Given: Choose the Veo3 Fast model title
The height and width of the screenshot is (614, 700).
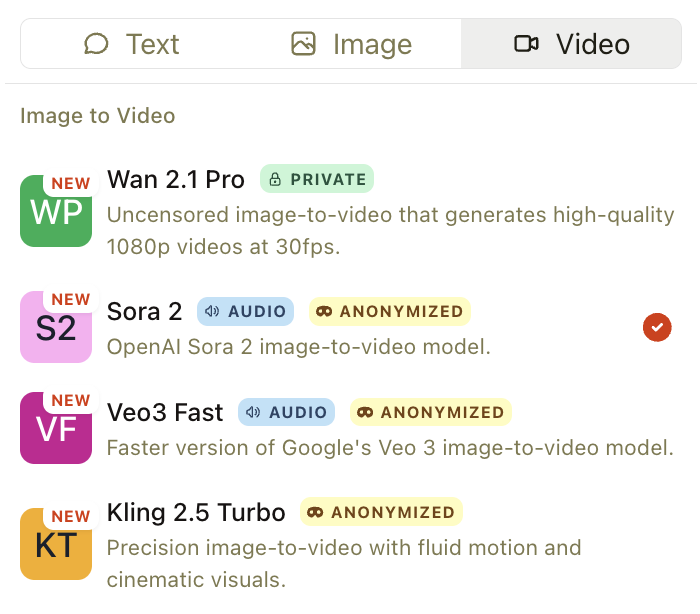Looking at the screenshot, I should [166, 412].
